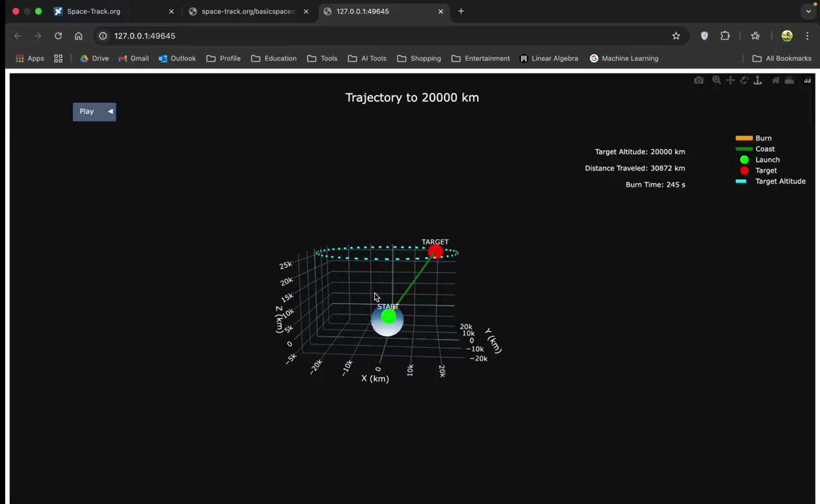Click the 'Burn Time: 245 s' annotation
The image size is (820, 504).
click(x=655, y=185)
